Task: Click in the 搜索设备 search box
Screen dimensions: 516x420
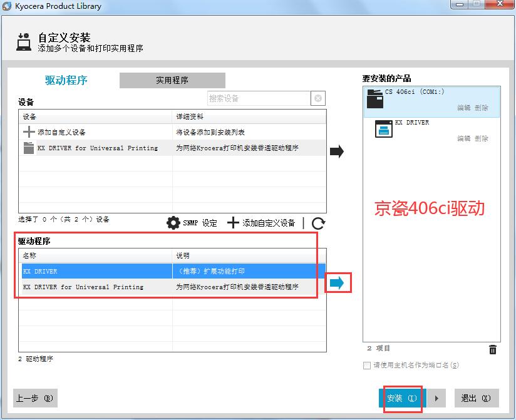Action: [258, 98]
